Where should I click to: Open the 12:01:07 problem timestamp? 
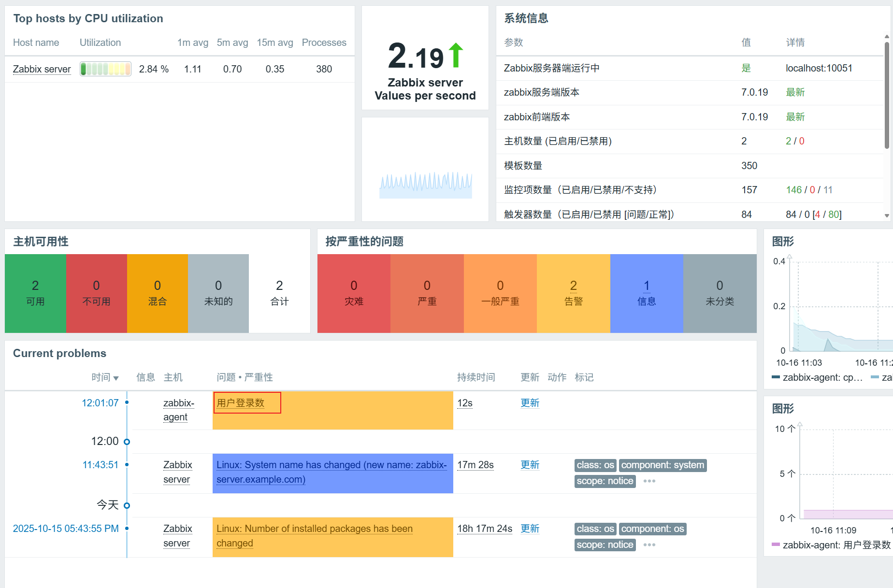[x=100, y=403]
